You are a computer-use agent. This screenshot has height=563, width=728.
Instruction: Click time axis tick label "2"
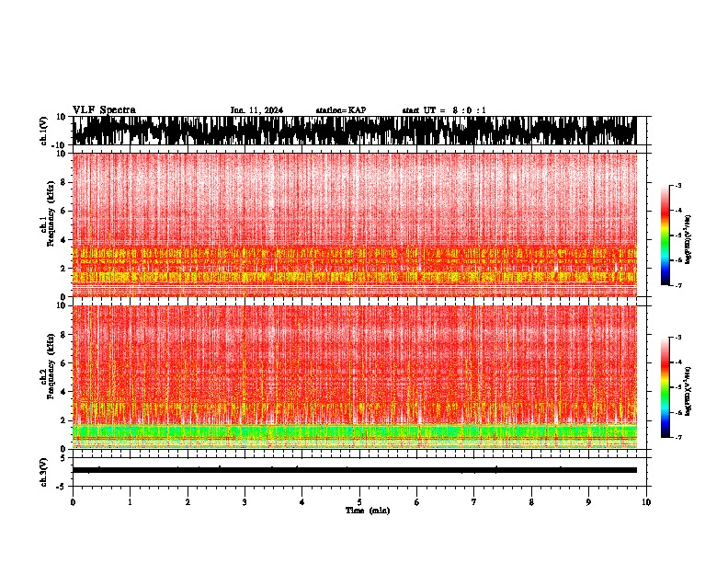(188, 502)
